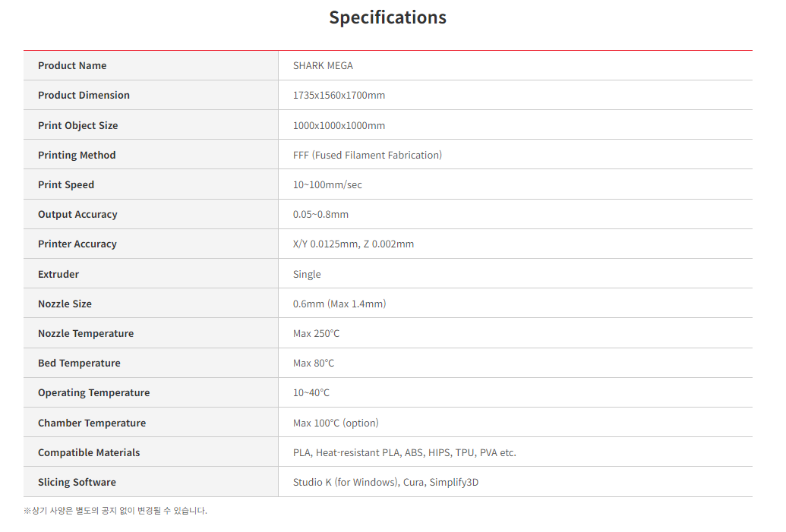Select the Compatible Materials list text
The image size is (786, 532).
tap(404, 453)
